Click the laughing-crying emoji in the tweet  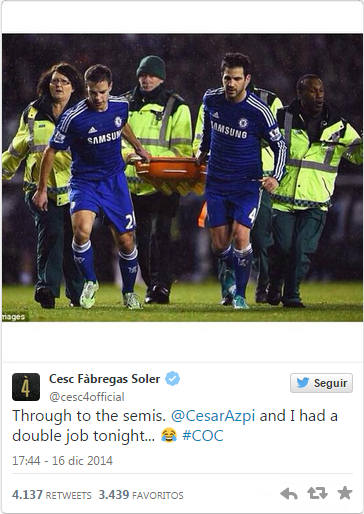(x=169, y=435)
